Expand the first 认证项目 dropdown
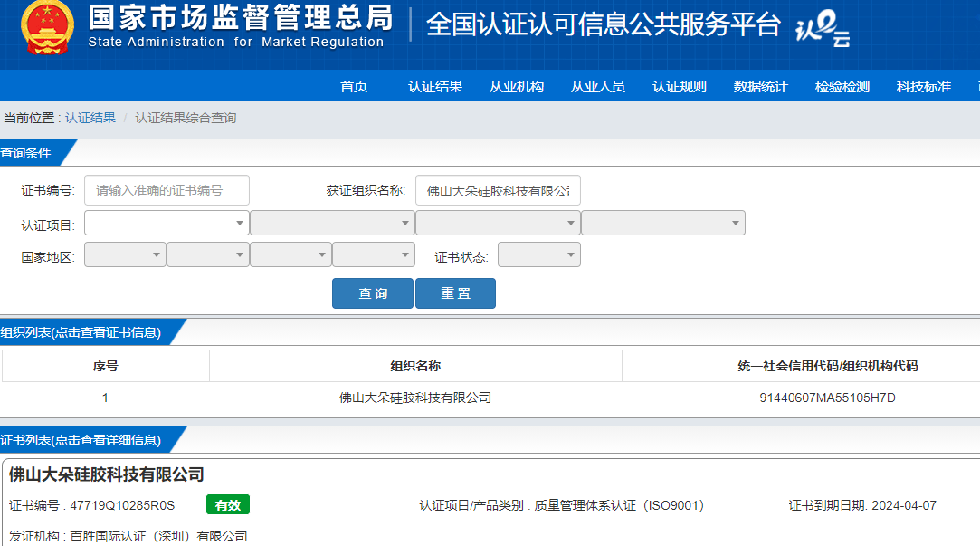Screen dimensions: 980x546 click(x=167, y=223)
